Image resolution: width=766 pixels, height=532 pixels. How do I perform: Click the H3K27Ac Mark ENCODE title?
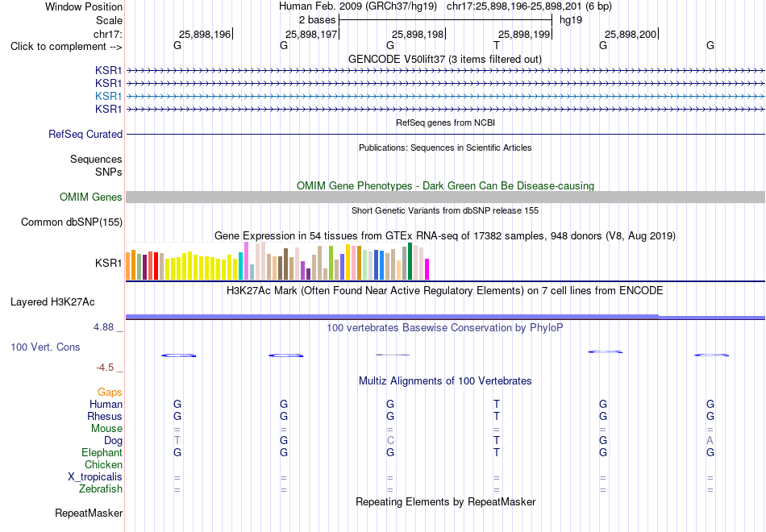click(x=444, y=291)
